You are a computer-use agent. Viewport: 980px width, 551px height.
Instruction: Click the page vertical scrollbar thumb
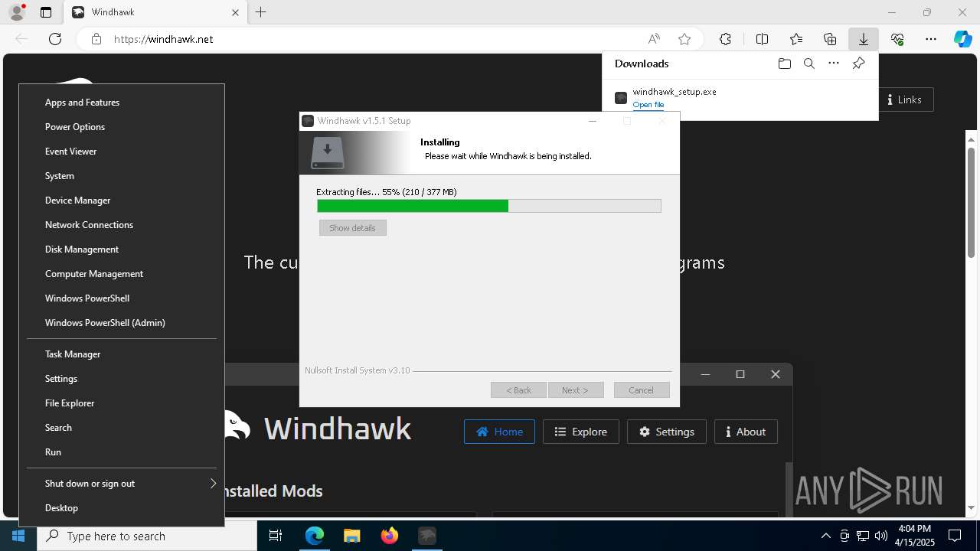pyautogui.click(x=972, y=203)
